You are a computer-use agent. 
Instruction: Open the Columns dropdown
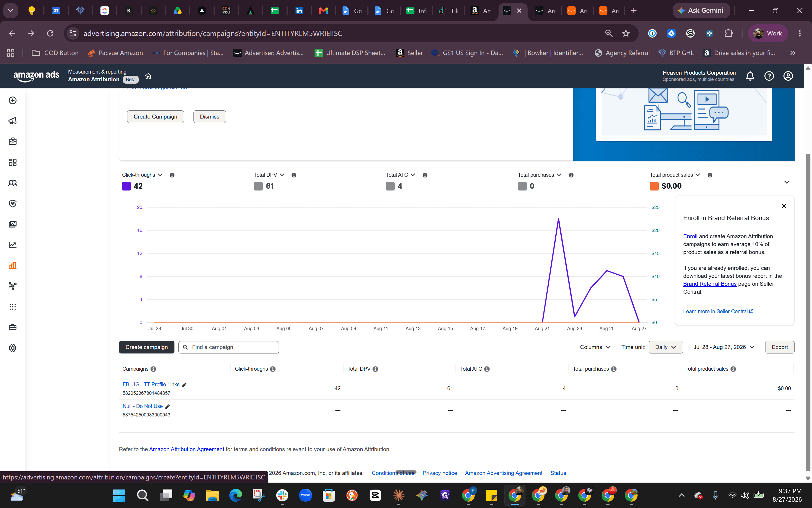(595, 347)
